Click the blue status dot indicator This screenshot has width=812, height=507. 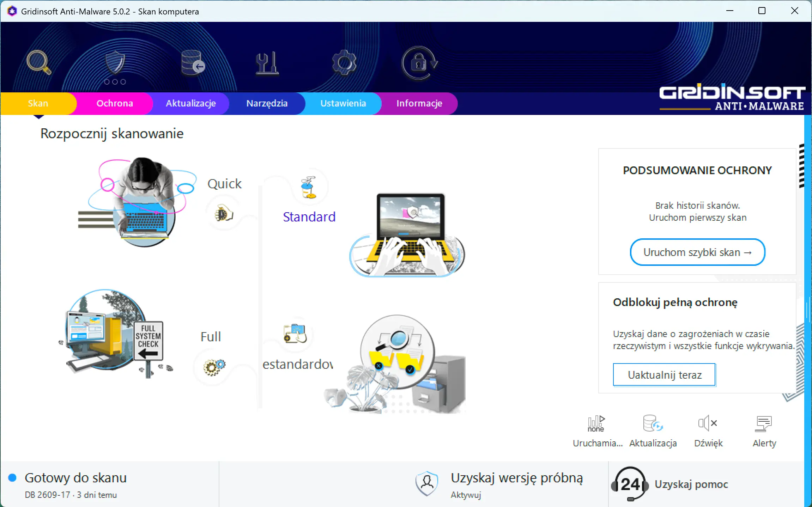(x=12, y=478)
